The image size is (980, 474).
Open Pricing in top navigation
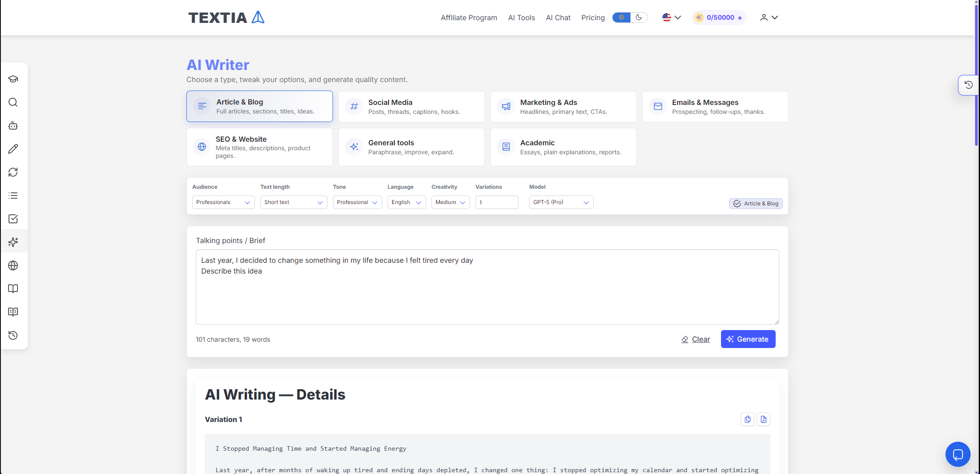point(593,17)
